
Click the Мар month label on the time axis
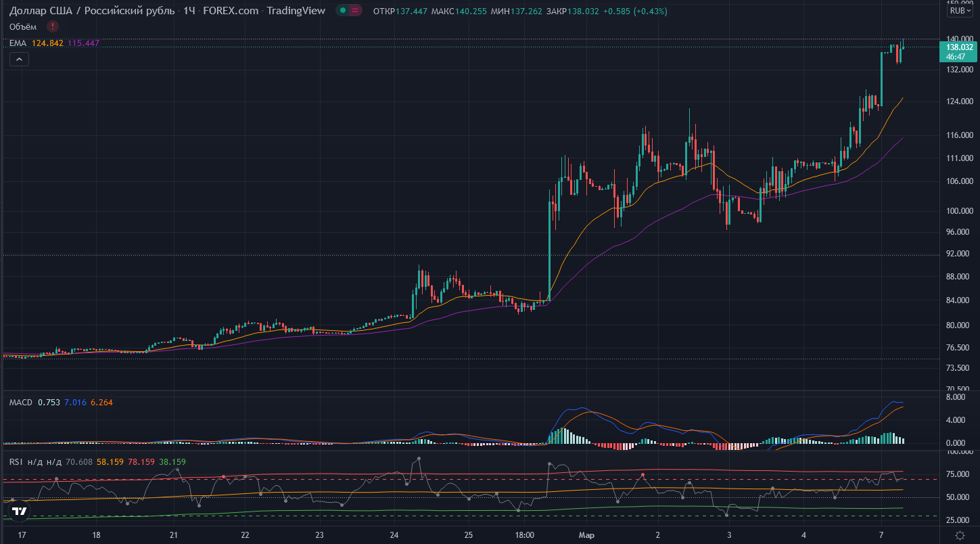tap(586, 535)
